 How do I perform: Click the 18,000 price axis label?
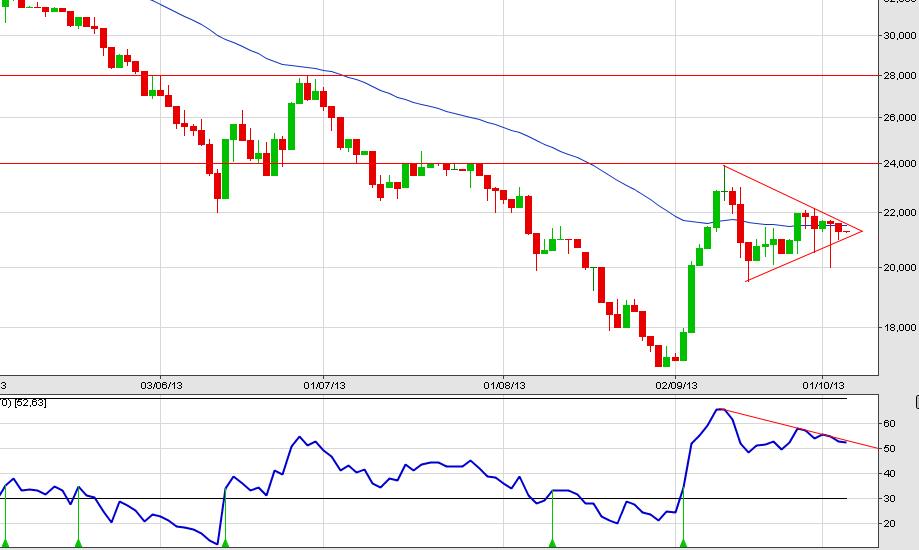(897, 327)
